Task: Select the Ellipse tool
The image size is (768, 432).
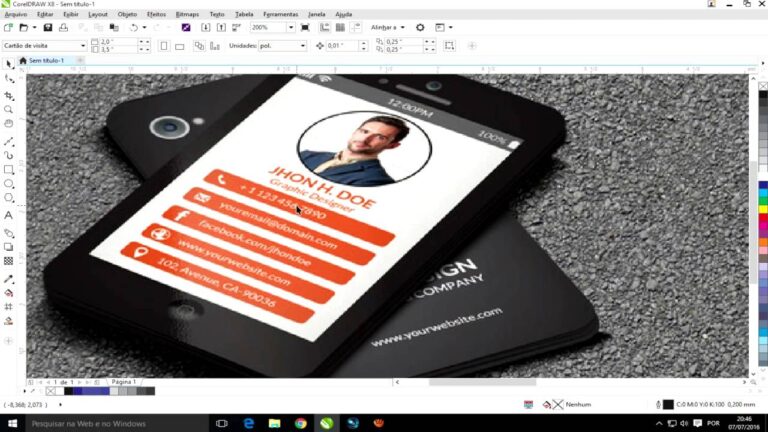Action: tap(9, 184)
